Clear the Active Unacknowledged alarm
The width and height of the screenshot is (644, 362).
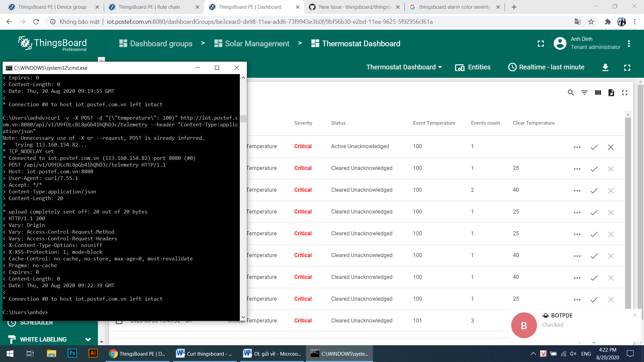pos(610,147)
